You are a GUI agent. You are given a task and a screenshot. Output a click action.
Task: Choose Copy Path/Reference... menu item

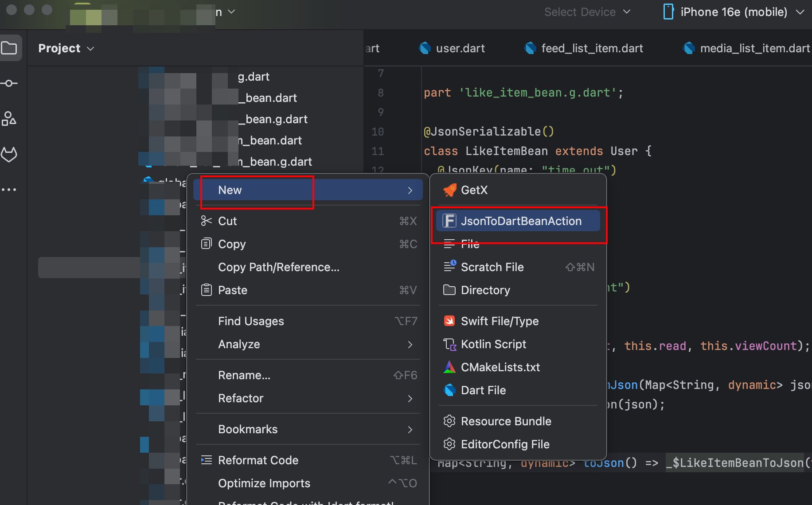click(x=308, y=267)
